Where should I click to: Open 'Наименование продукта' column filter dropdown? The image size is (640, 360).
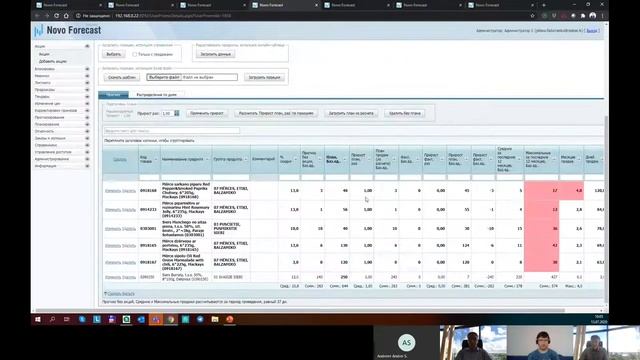[x=207, y=160]
